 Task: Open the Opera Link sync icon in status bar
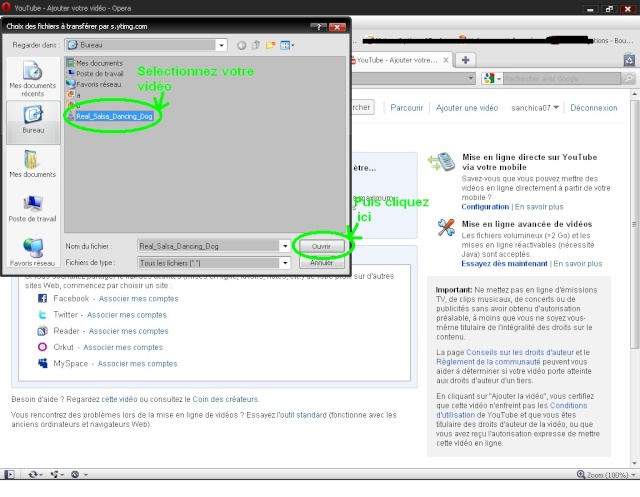pos(35,475)
